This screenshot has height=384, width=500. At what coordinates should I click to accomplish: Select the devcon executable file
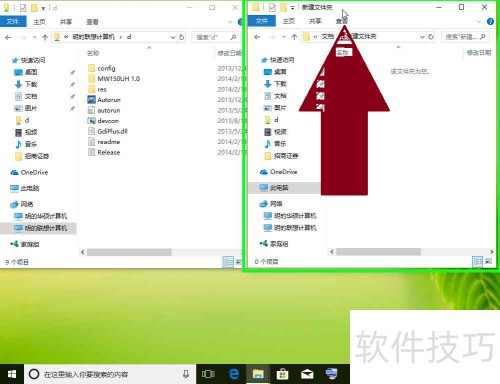(103, 121)
